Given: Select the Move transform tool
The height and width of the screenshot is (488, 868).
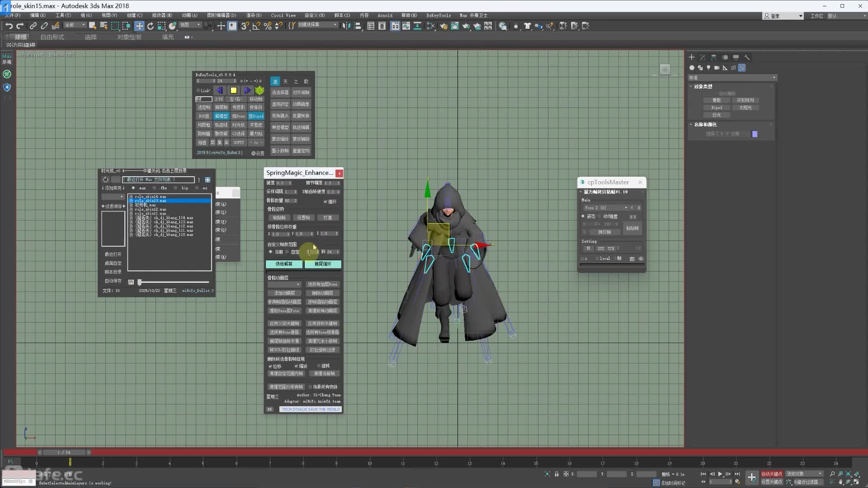Looking at the screenshot, I should [x=139, y=26].
